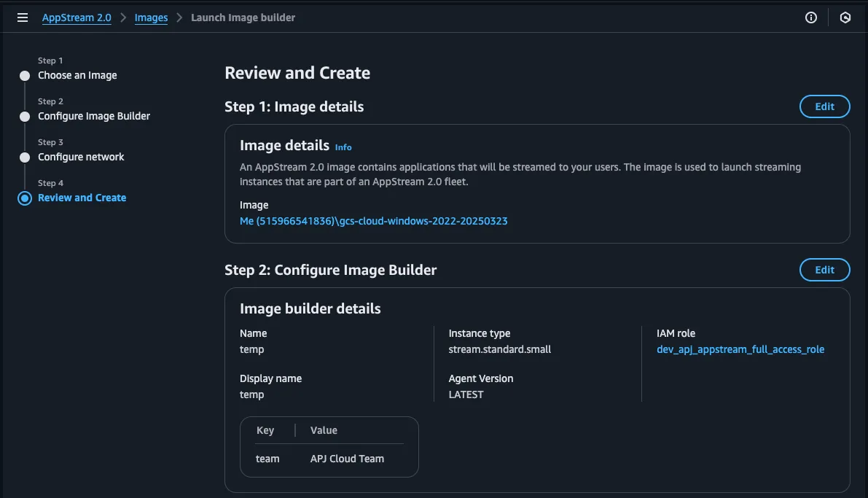Click the Value column header in tags table
Screen dimensions: 868x498
point(324,430)
